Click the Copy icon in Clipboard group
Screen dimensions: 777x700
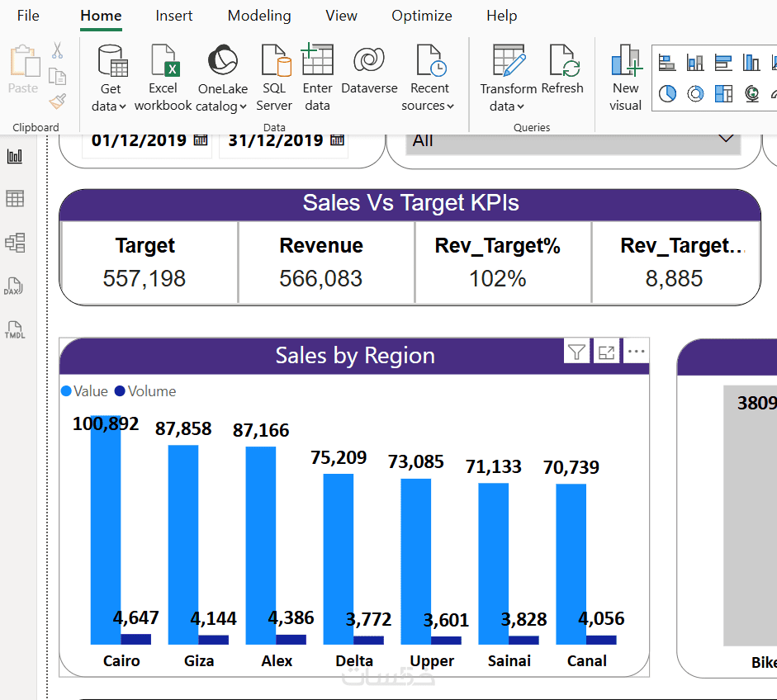pos(58,77)
